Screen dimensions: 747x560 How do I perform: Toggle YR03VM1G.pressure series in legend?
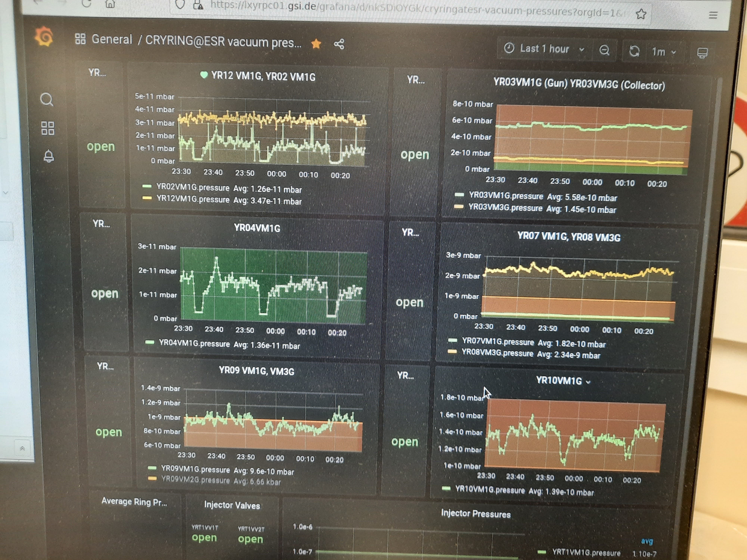(506, 196)
